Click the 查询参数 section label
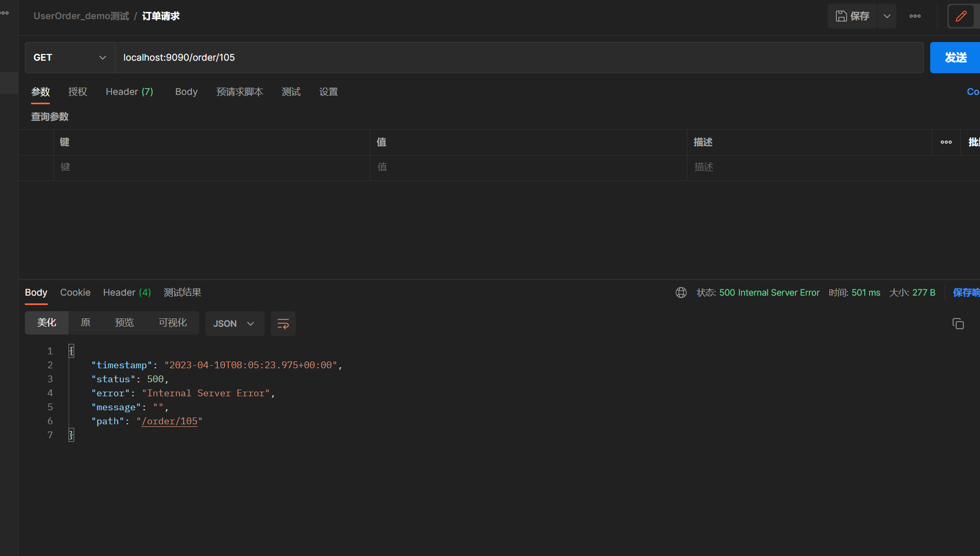Viewport: 980px width, 556px height. coord(50,117)
